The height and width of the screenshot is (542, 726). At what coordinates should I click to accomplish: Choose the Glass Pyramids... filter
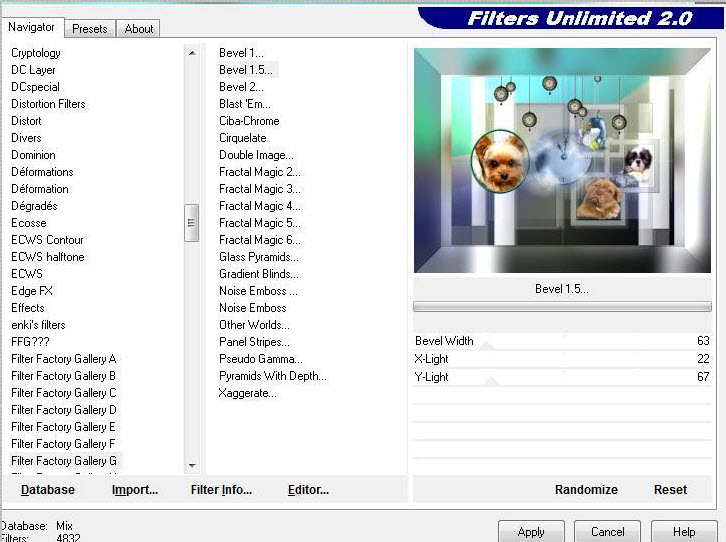pos(259,257)
